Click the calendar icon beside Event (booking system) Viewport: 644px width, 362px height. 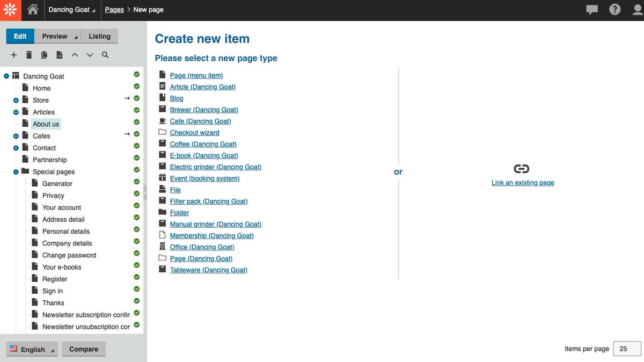pyautogui.click(x=162, y=178)
